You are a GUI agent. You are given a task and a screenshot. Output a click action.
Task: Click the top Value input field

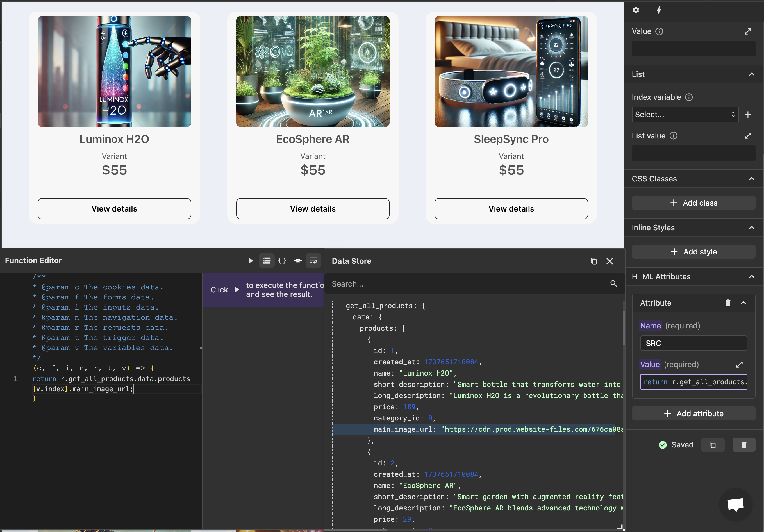click(693, 49)
